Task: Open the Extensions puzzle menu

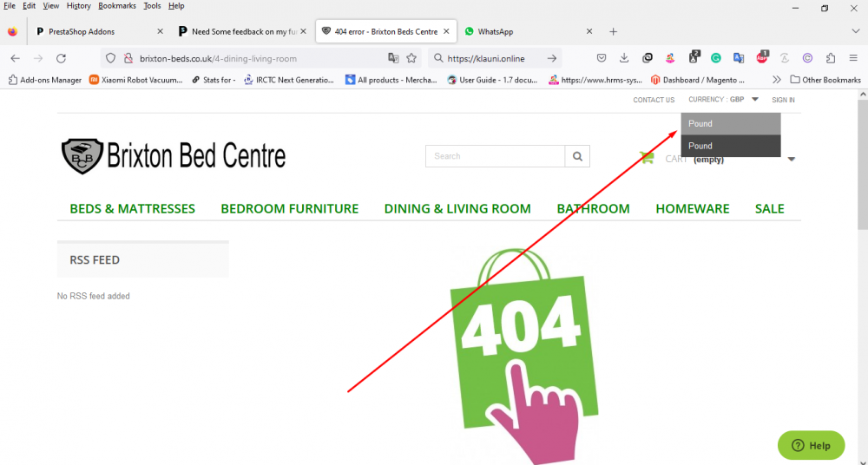Action: (831, 58)
